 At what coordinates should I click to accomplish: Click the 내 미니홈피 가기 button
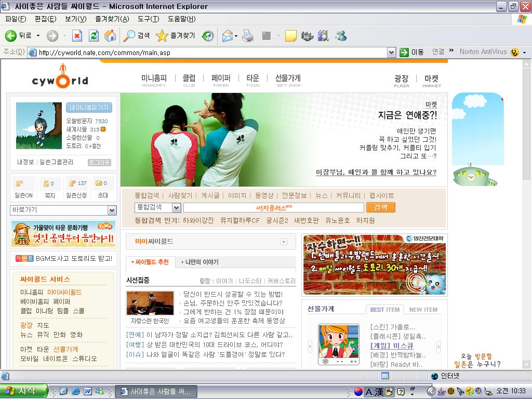tap(89, 108)
